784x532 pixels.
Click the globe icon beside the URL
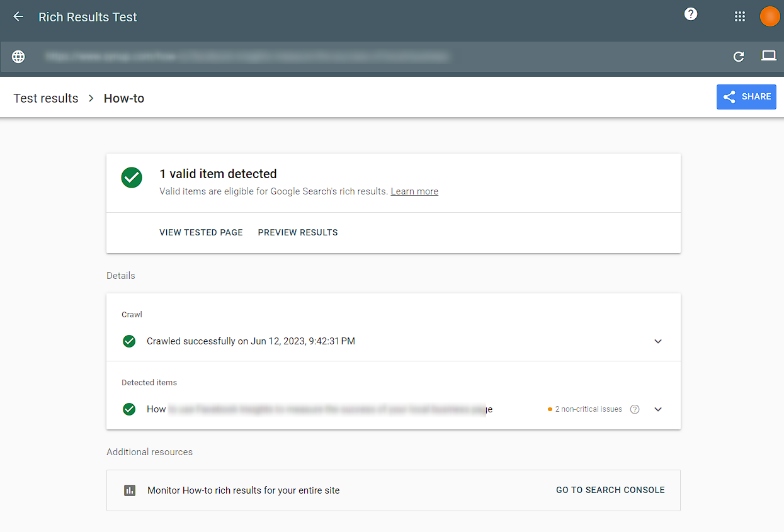click(19, 57)
